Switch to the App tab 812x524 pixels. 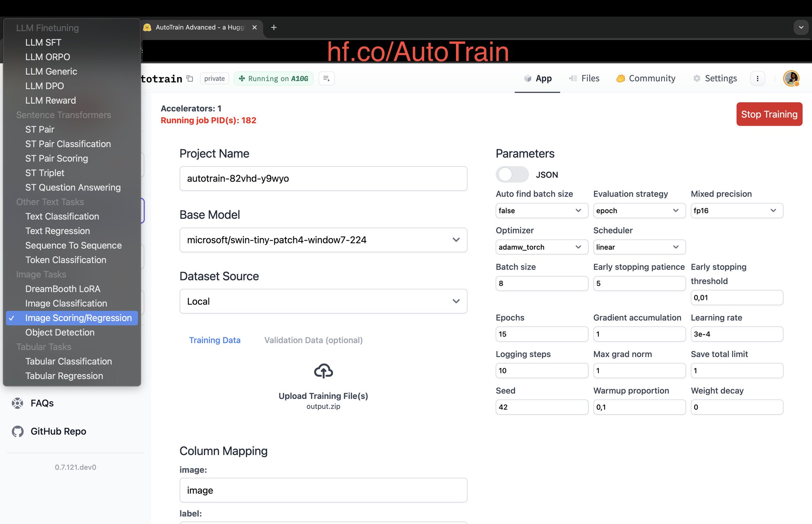537,78
